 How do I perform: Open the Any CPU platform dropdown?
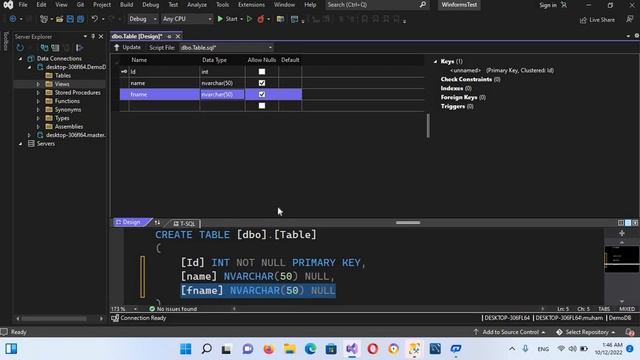187,19
